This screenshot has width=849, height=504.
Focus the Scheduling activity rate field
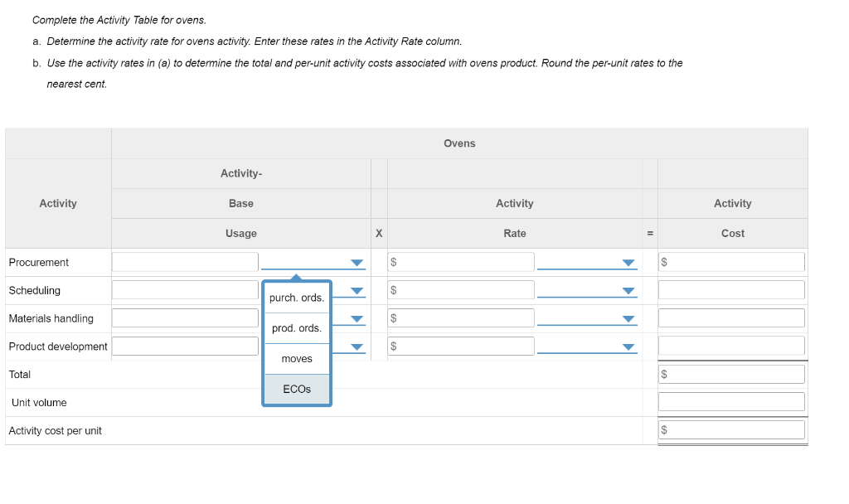467,290
